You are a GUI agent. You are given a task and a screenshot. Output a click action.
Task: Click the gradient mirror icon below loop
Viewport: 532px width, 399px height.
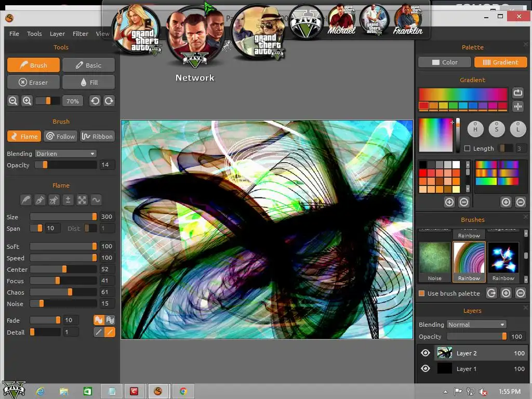click(x=518, y=107)
